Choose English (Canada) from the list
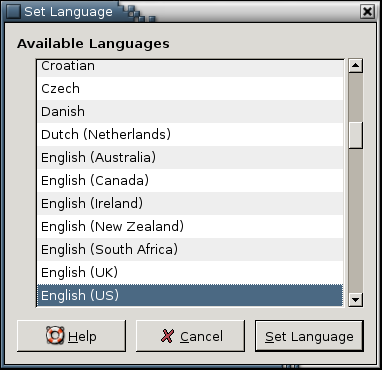Image resolution: width=382 pixels, height=370 pixels. [x=190, y=180]
